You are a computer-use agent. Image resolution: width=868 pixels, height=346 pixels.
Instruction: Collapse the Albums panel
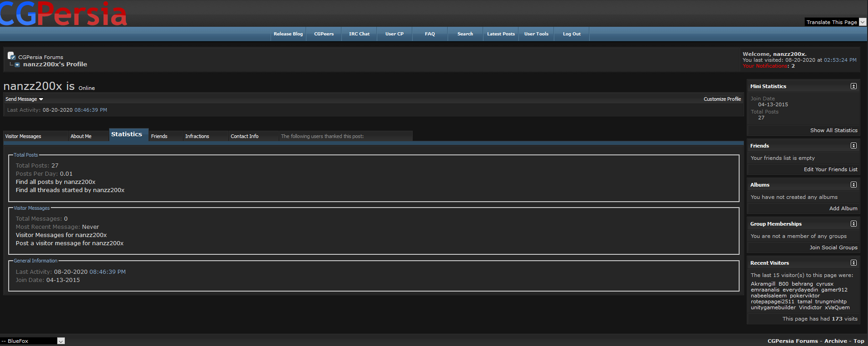pos(853,185)
